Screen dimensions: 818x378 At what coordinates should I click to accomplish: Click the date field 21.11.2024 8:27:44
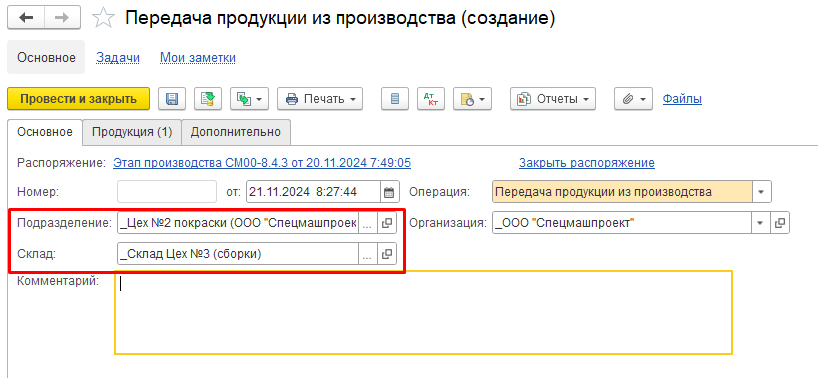(314, 191)
